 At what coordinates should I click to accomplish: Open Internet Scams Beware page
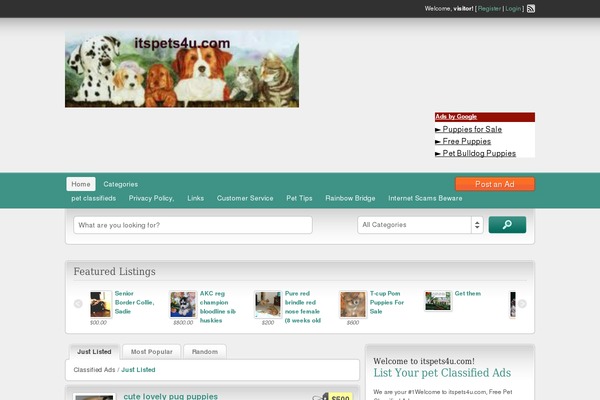[425, 198]
